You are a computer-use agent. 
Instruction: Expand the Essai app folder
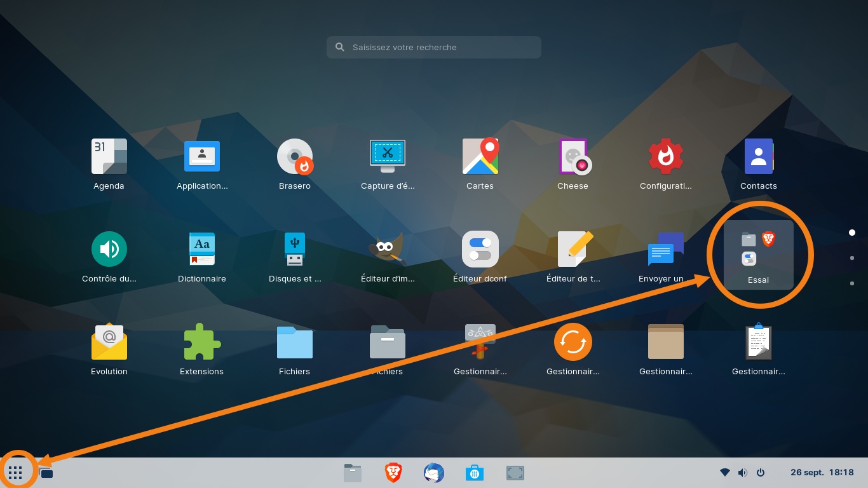[x=759, y=254]
